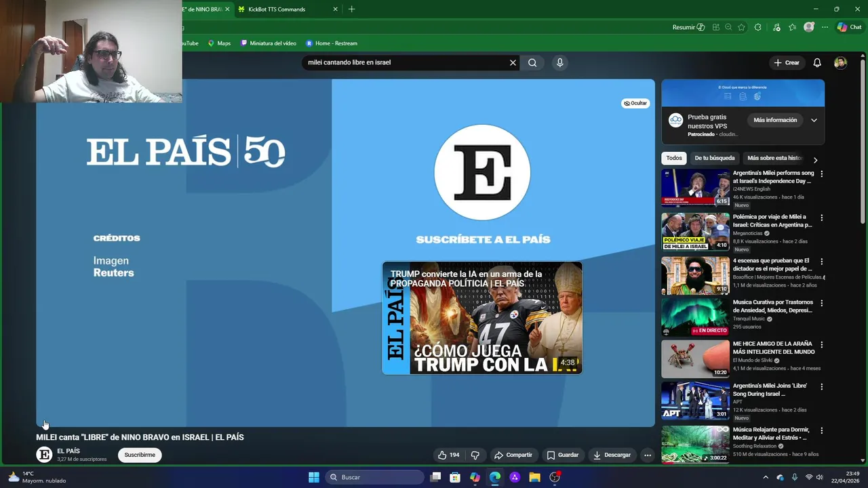Hide end screen with Ocultar button

coord(635,103)
